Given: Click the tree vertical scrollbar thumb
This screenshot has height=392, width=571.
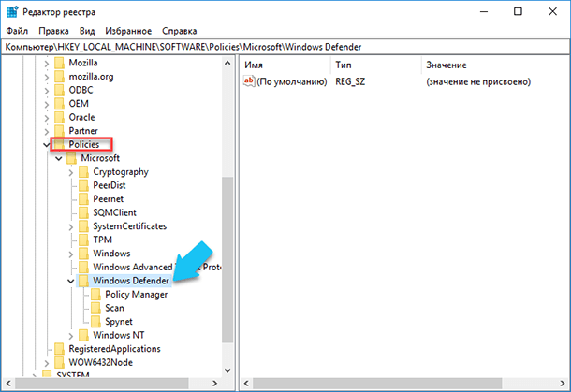Looking at the screenshot, I should click(227, 259).
